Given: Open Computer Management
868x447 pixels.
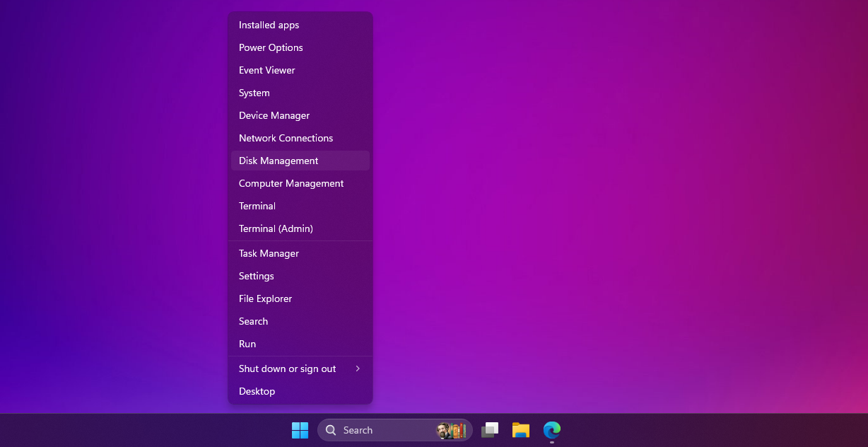Looking at the screenshot, I should tap(300, 183).
